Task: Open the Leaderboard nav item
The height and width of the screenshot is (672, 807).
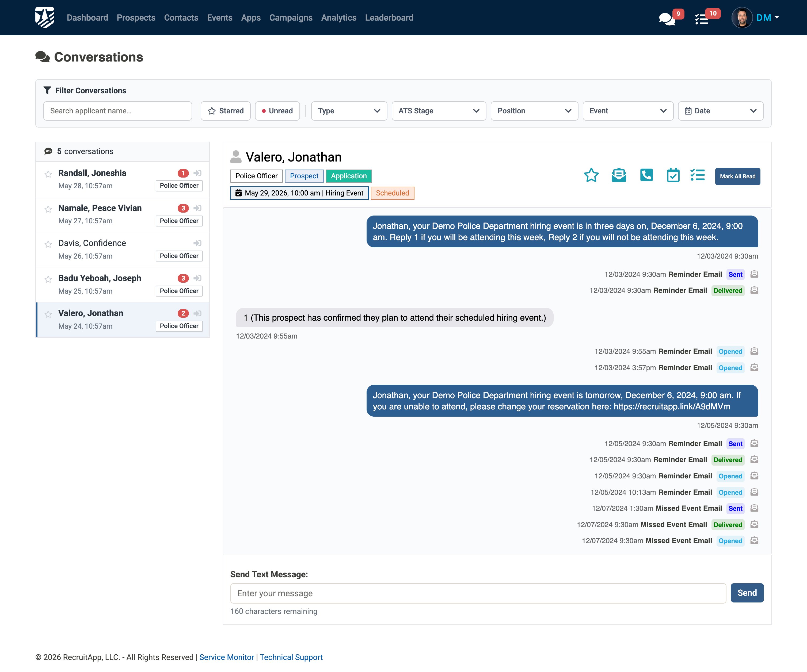Action: tap(389, 18)
